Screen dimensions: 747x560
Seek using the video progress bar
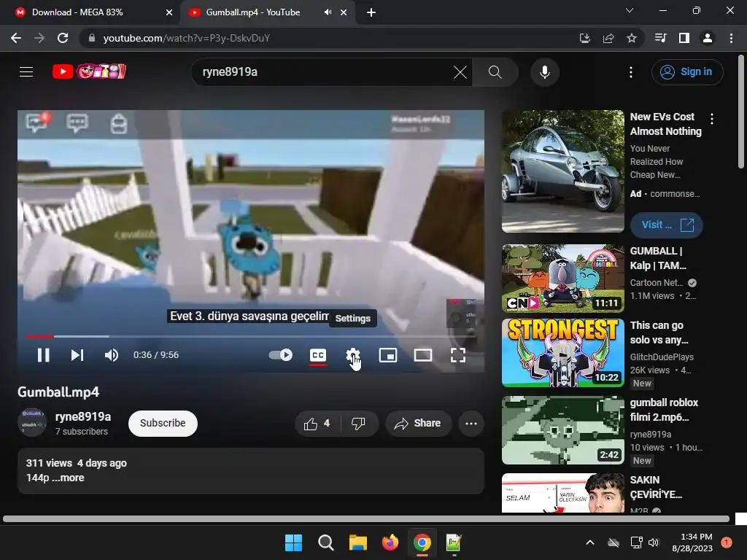tap(251, 336)
